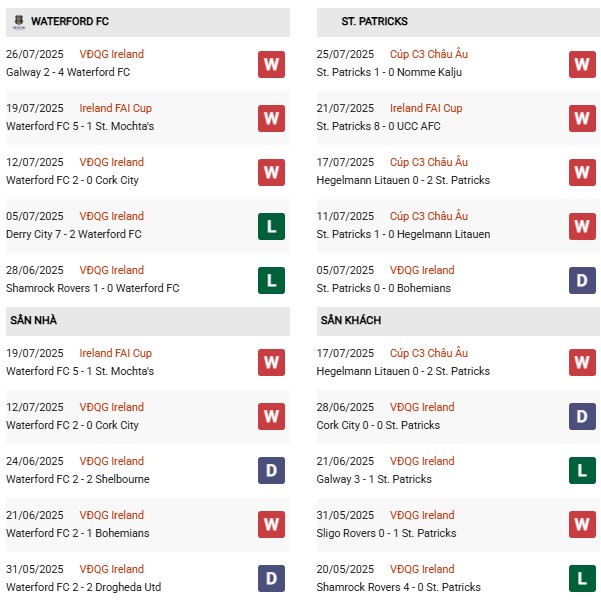Click the W badge for St. Patricks 8-0 UCC
Viewport: 601px width, 601px height.
582,119
